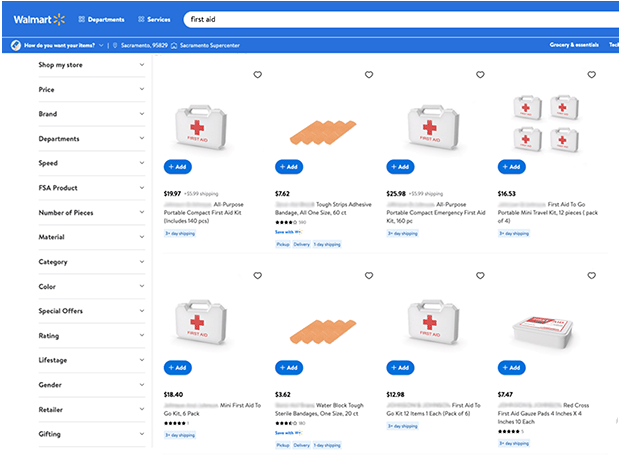Click heart icon on $7.47 gauze pads
Image resolution: width=620 pixels, height=463 pixels.
click(590, 275)
